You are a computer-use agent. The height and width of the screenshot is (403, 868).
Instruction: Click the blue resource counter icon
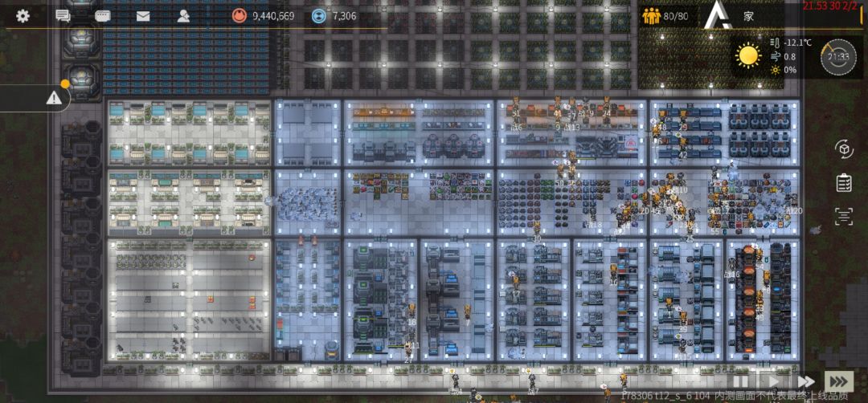[x=319, y=16]
